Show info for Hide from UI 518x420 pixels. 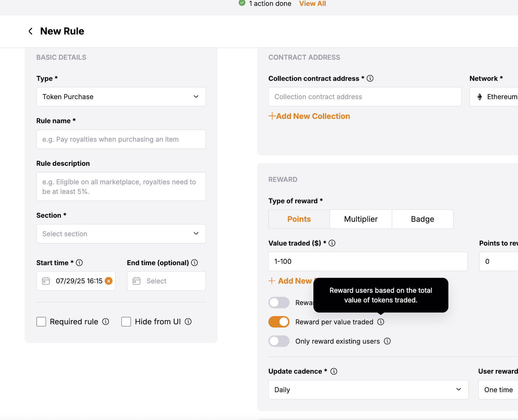pyautogui.click(x=188, y=322)
